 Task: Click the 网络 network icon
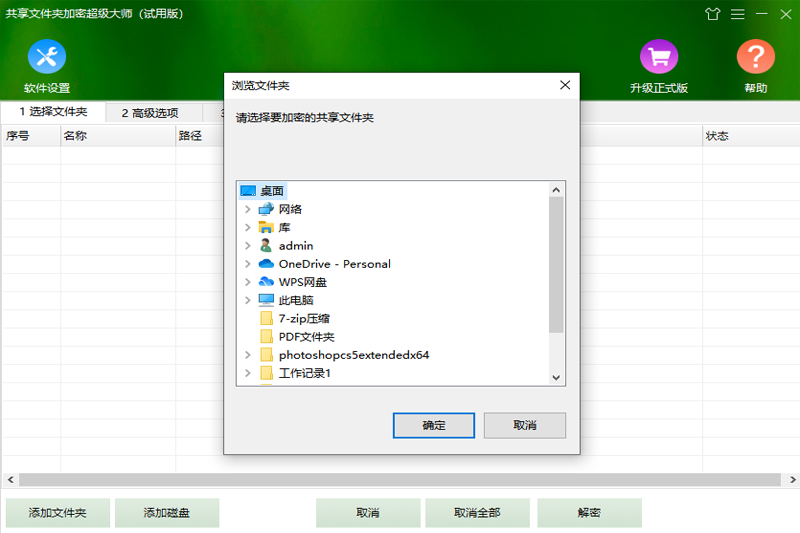(x=266, y=209)
